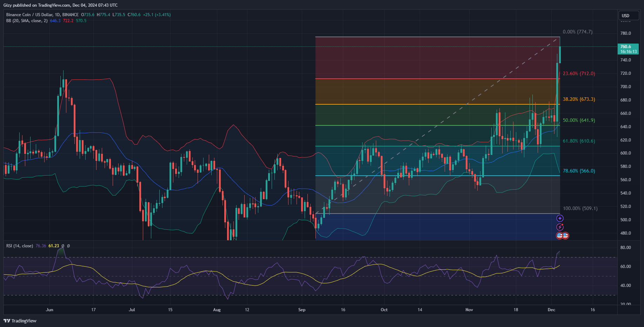Click the RSI axis label 40.00
The image size is (644, 327).
point(626,286)
